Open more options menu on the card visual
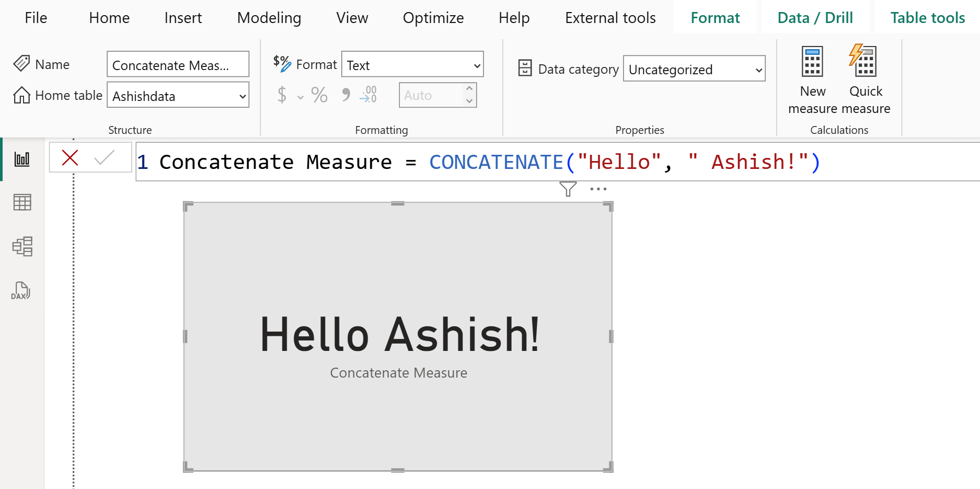This screenshot has width=980, height=489. (x=597, y=189)
